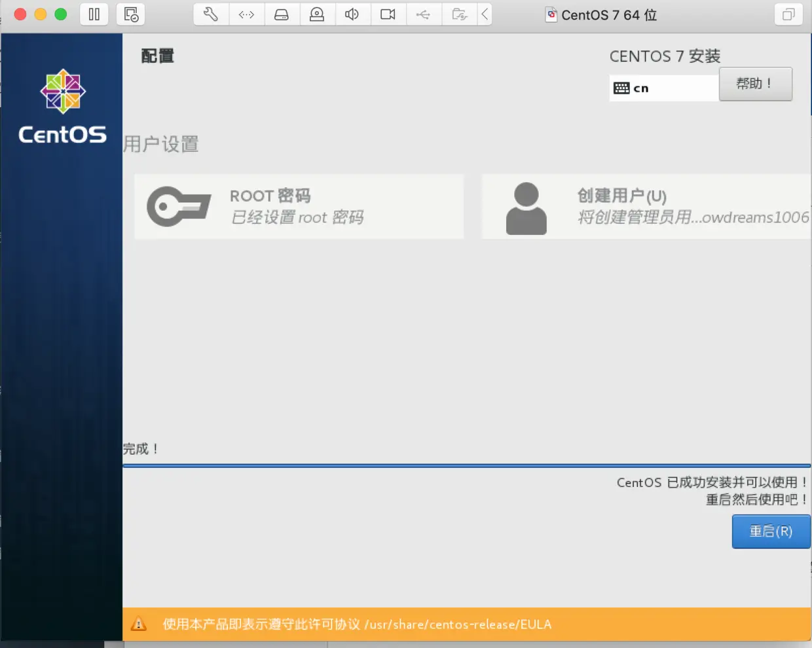Click the CentOS logo in the sidebar
The image size is (812, 648).
[x=62, y=92]
